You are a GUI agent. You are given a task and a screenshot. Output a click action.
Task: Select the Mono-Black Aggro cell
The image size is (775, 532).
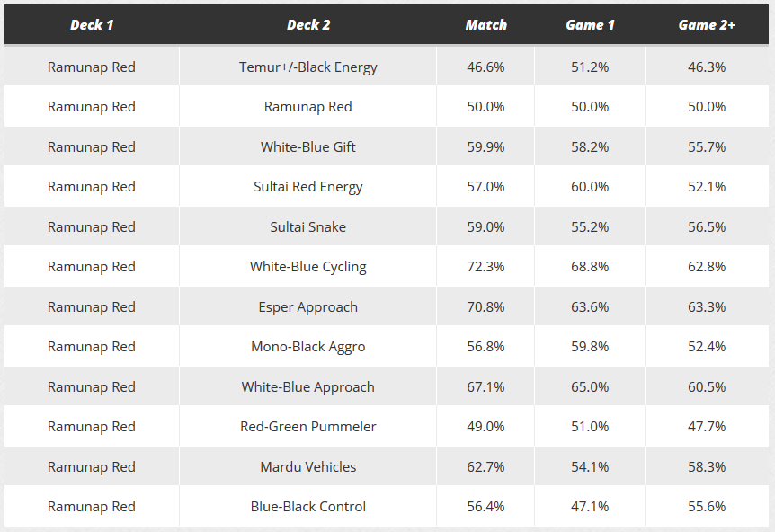(308, 347)
